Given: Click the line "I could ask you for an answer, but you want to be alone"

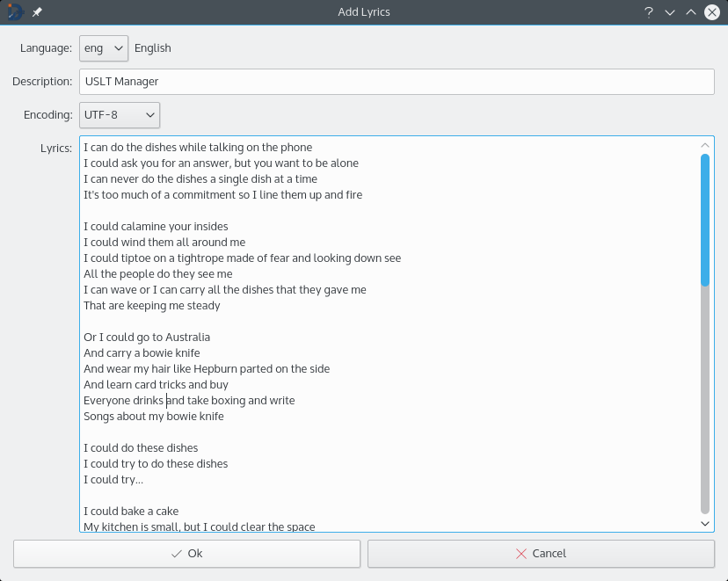Looking at the screenshot, I should tap(221, 163).
